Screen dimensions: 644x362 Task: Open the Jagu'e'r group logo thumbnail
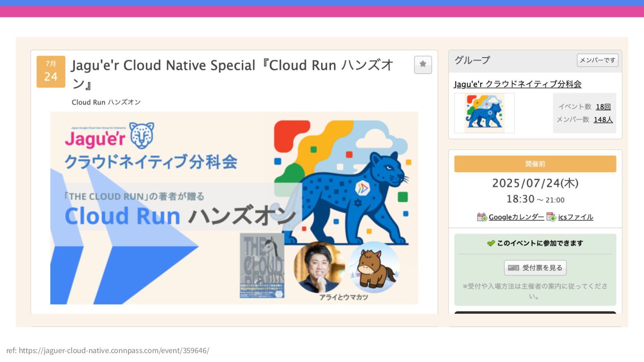tap(484, 113)
